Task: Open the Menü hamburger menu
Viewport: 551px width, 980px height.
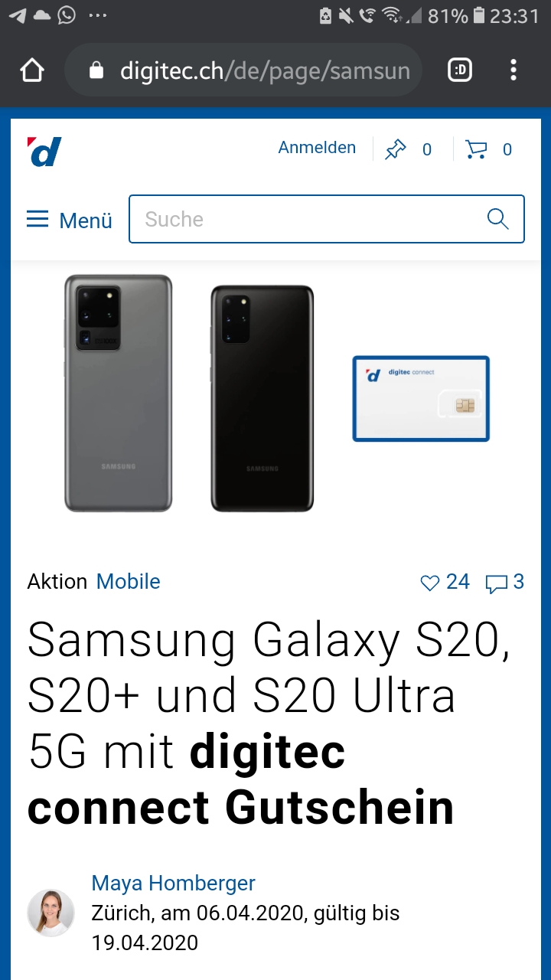Action: point(70,220)
